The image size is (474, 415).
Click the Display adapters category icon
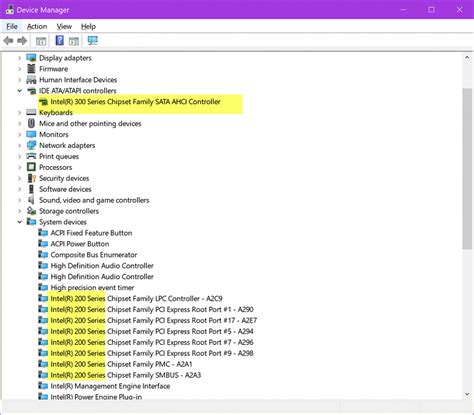click(31, 58)
